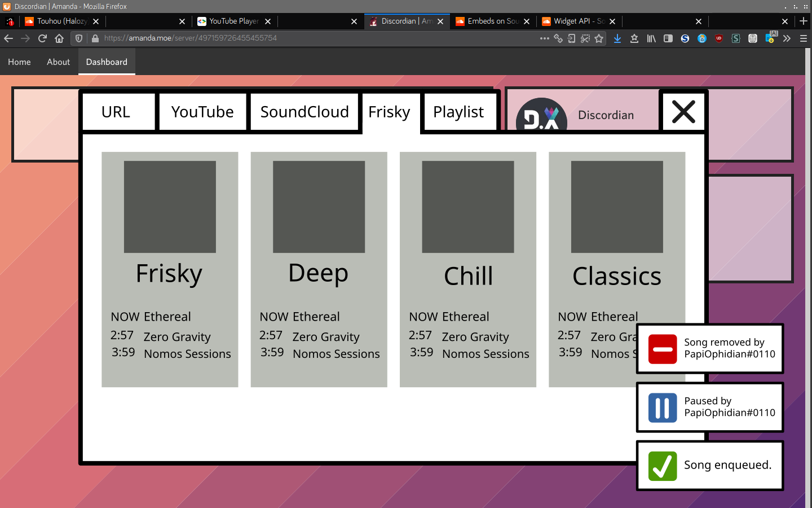Viewport: 812px width, 508px height.
Task: Expand the toolbar overflow chevron
Action: 787,38
